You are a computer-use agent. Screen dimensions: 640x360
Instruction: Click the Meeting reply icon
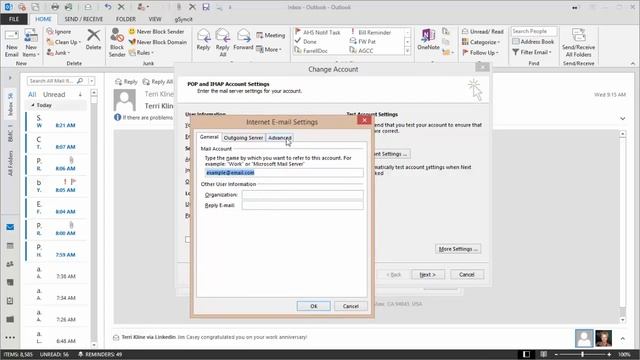click(x=271, y=36)
